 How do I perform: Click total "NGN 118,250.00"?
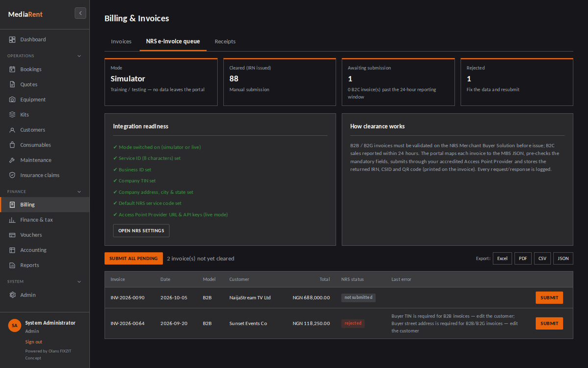click(311, 323)
